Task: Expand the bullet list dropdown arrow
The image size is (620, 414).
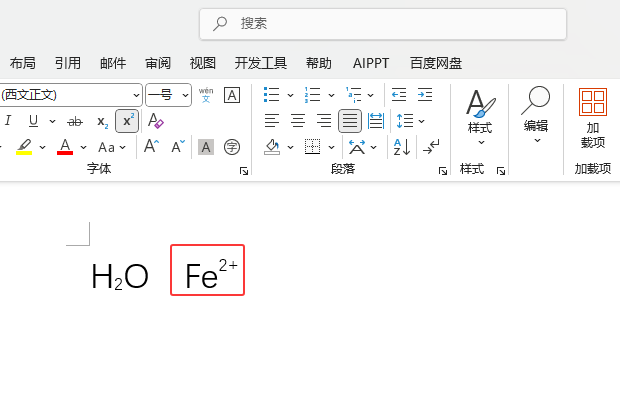Action: tap(290, 95)
